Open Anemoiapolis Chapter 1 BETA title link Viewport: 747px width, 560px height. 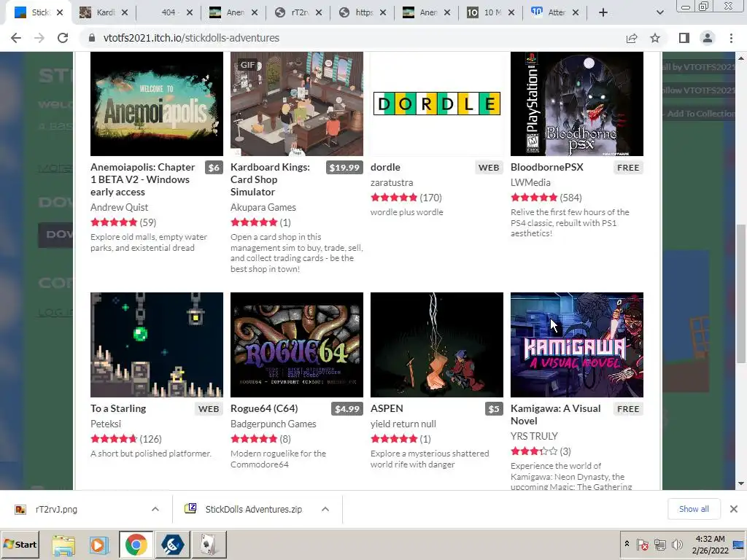click(x=142, y=179)
